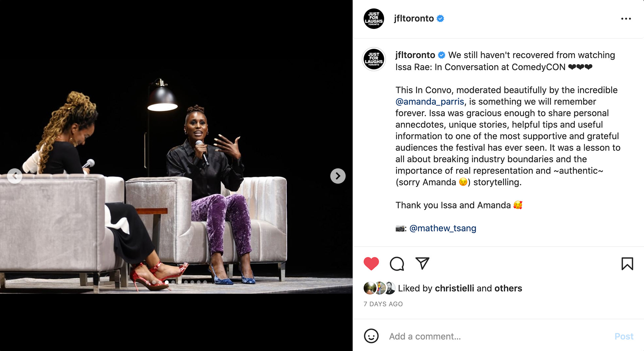644x351 pixels.
Task: Open the @mathew_tsang photographer link
Action: click(x=443, y=228)
